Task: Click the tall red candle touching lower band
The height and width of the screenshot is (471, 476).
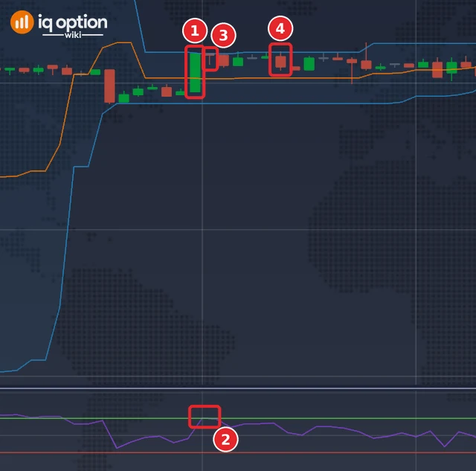Action: (109, 86)
